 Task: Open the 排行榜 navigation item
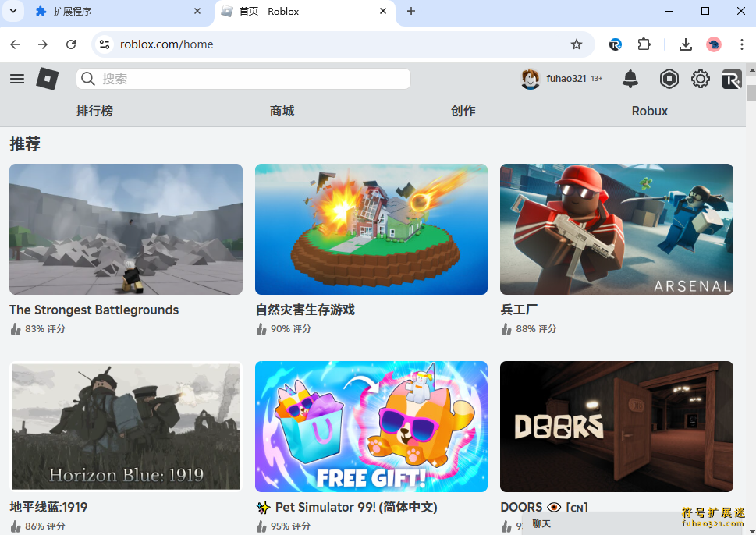coord(94,111)
